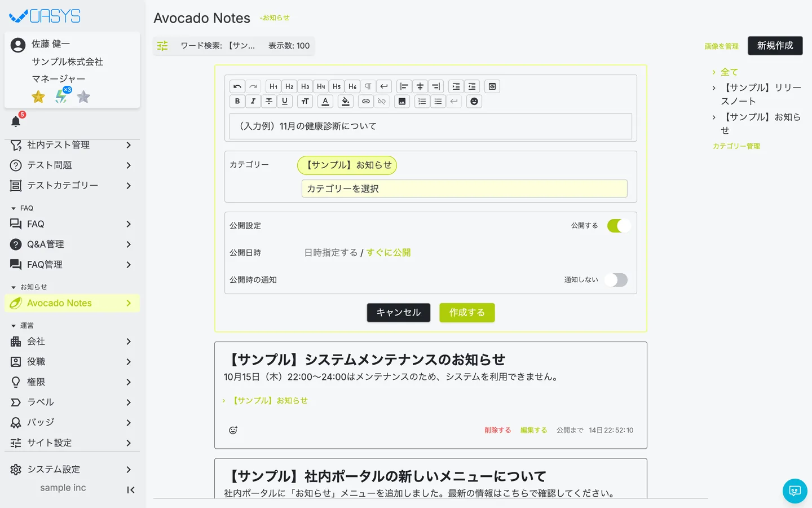The image size is (812, 508).
Task: Click the undo icon in editor toolbar
Action: (x=237, y=86)
